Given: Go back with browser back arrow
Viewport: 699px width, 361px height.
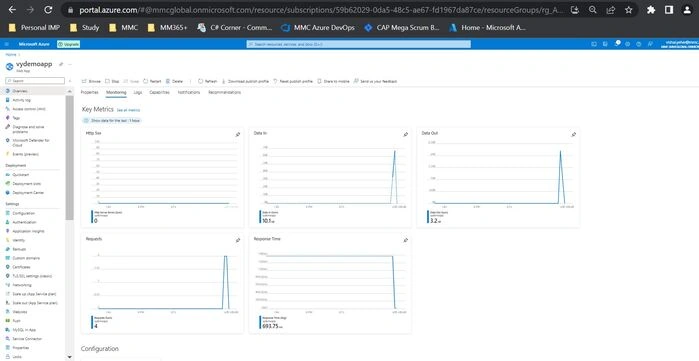Looking at the screenshot, I should click(x=12, y=10).
